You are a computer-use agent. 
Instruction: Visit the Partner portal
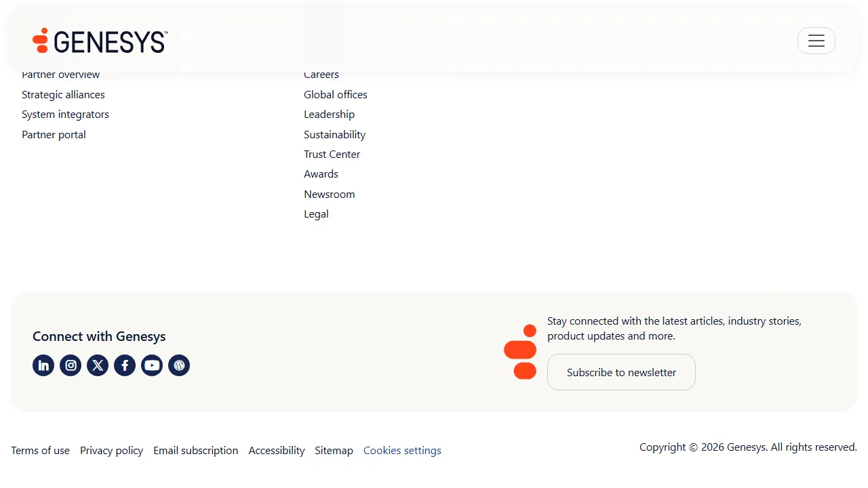tap(54, 134)
